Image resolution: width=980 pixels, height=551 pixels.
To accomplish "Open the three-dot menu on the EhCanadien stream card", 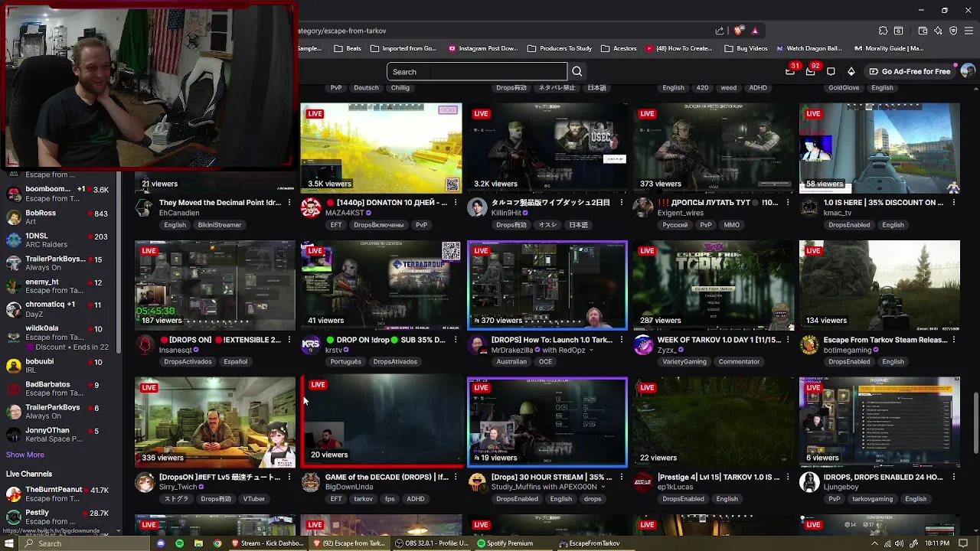I will (x=289, y=203).
